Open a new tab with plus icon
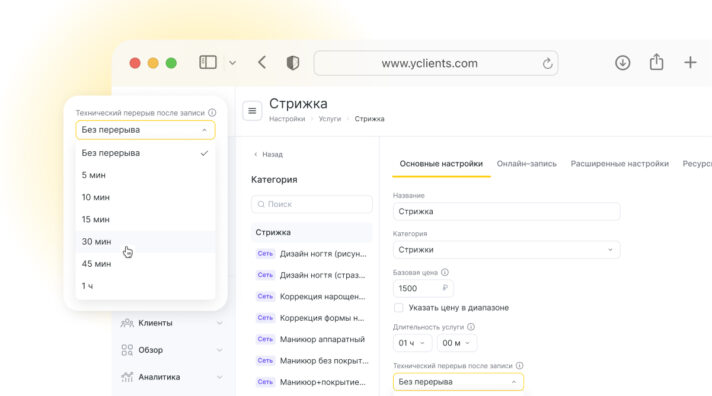 tap(690, 62)
